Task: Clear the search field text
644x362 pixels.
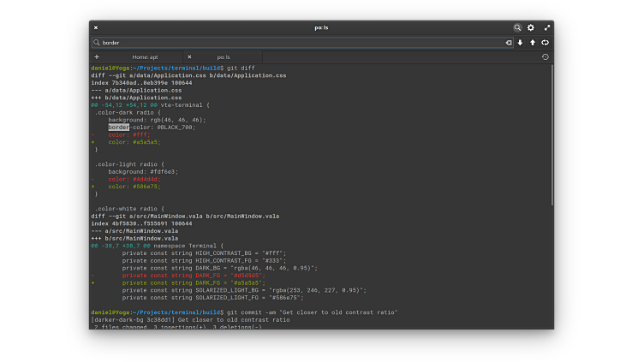Action: (x=508, y=42)
